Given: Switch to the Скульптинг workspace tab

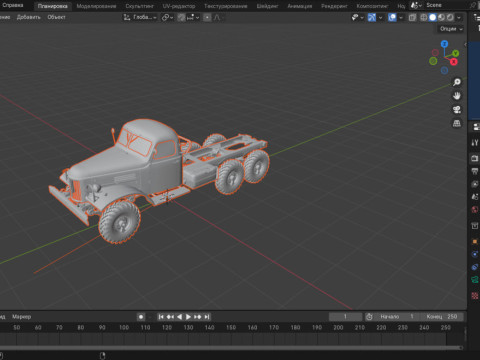Looking at the screenshot, I should 139,6.
